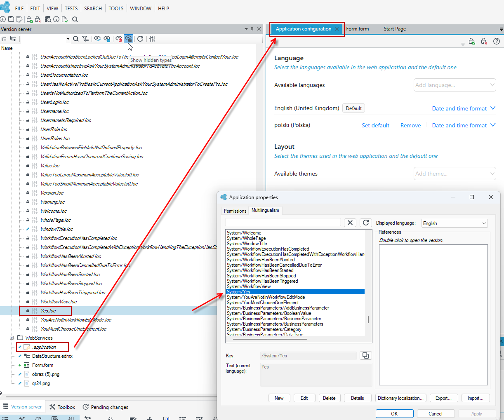Toggle the eye icon with blue checkmark badge
Image resolution: width=504 pixels, height=420 pixels.
(x=107, y=39)
